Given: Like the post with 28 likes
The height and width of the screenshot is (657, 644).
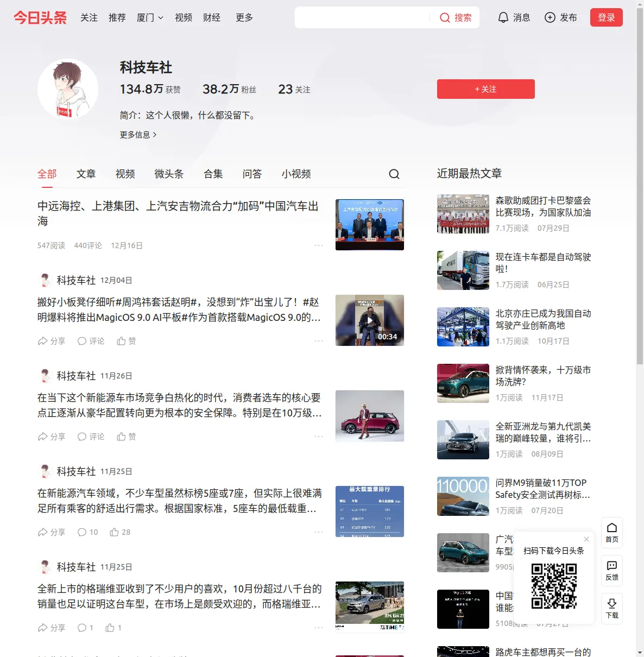Looking at the screenshot, I should coord(120,532).
